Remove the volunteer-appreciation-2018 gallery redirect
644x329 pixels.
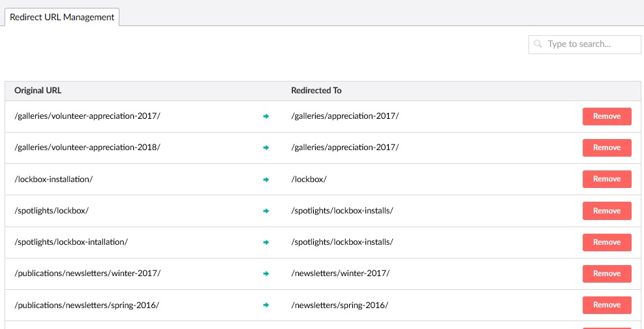(606, 148)
